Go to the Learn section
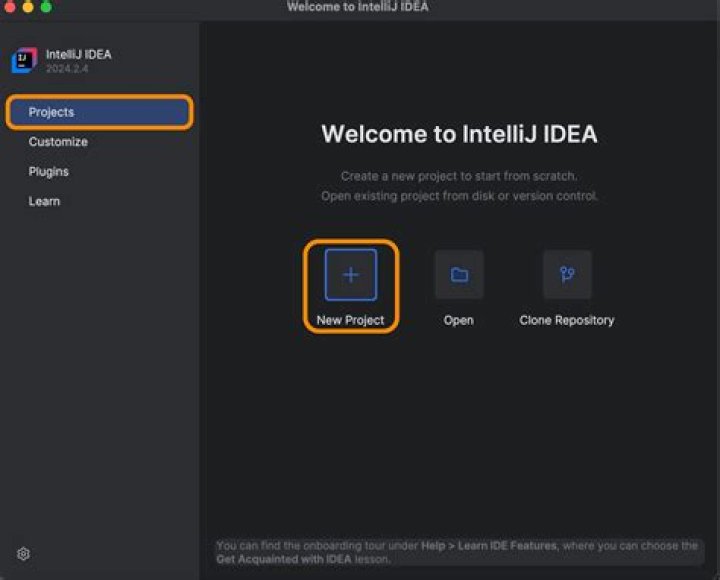The height and width of the screenshot is (580, 720). tap(44, 201)
